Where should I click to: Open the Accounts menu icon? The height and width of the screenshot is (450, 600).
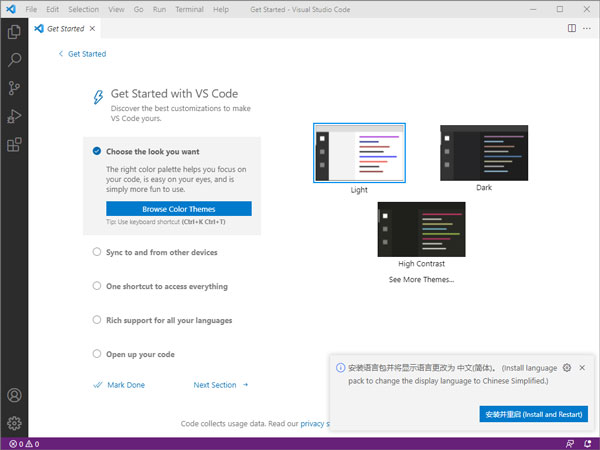click(14, 395)
